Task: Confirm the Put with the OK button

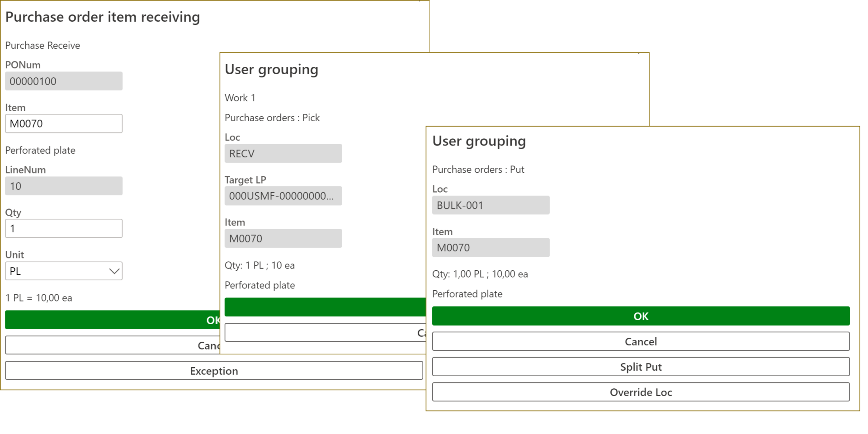Action: [x=641, y=316]
